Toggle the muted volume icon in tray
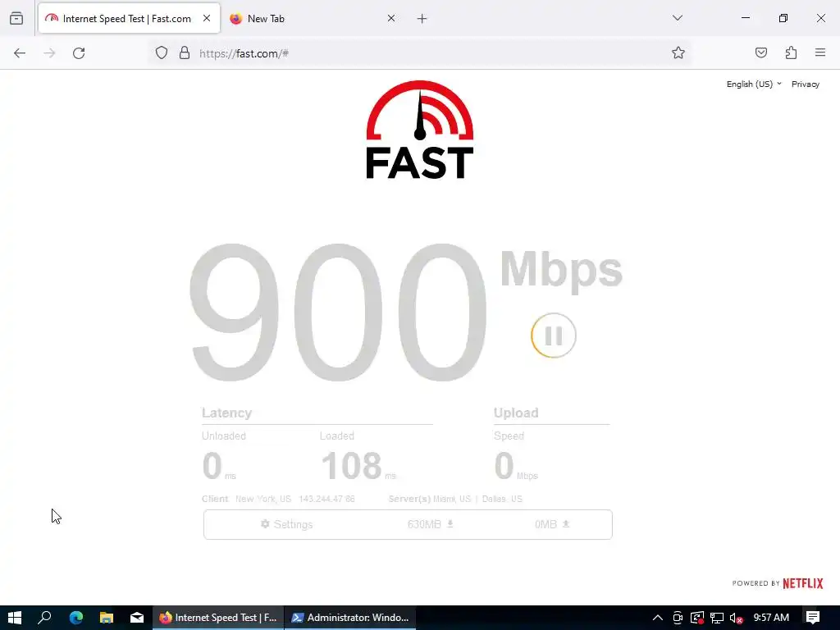Screen dimensions: 840x630 (736, 618)
